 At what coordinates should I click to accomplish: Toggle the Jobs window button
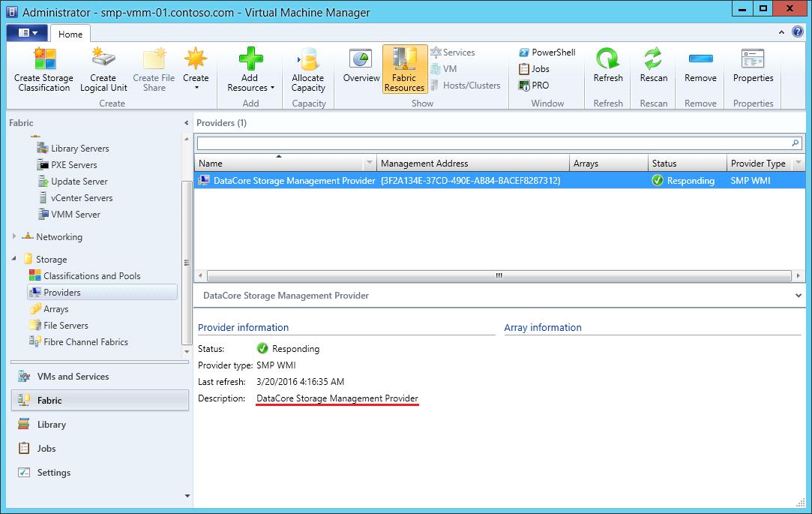pyautogui.click(x=534, y=69)
